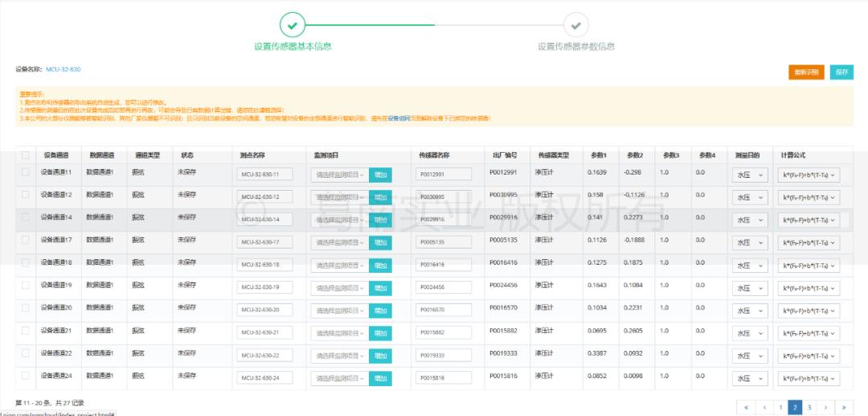The height and width of the screenshot is (416, 868).
Task: Open 计算公式 dropdown in P0016570 row
Action: 809,311
